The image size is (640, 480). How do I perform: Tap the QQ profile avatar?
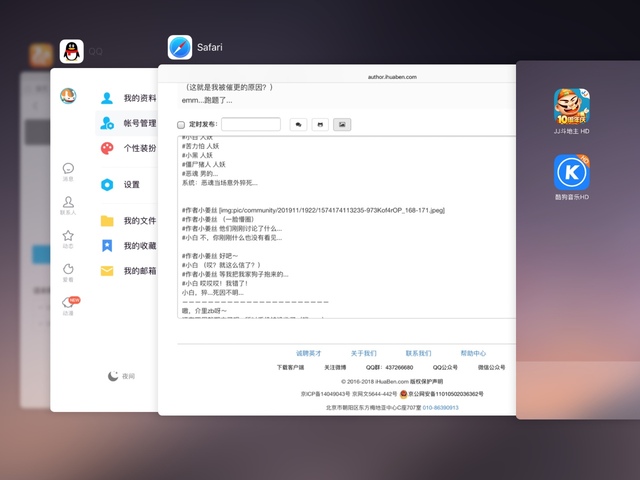tap(68, 96)
